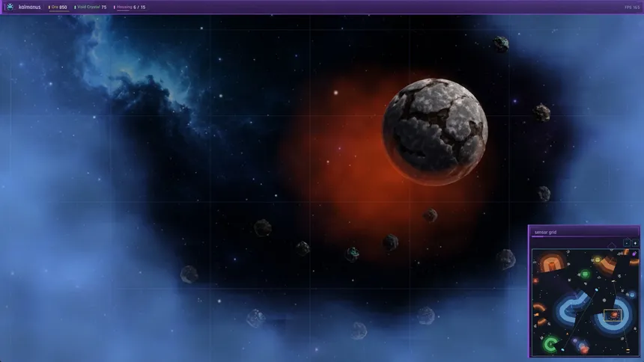The image size is (644, 362).
Task: Click the yellow viewport rectangle on the minimap
Action: click(x=613, y=315)
